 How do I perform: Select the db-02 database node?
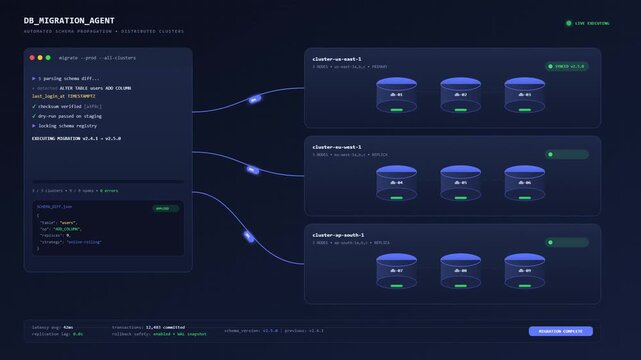coord(461,95)
